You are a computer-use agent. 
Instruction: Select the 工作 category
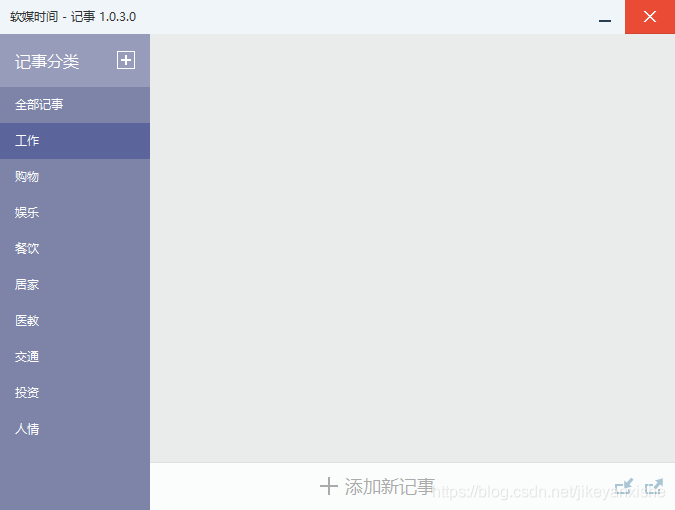(75, 141)
